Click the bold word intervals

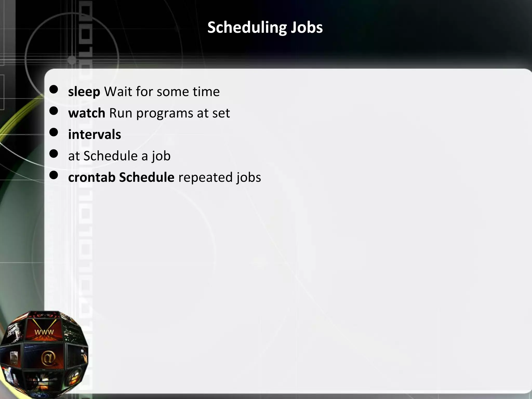coord(95,135)
